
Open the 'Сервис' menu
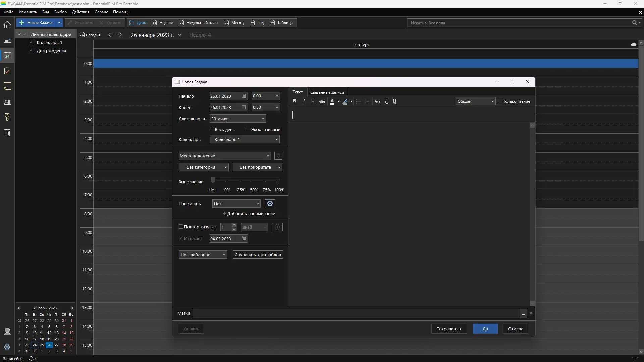point(101,12)
